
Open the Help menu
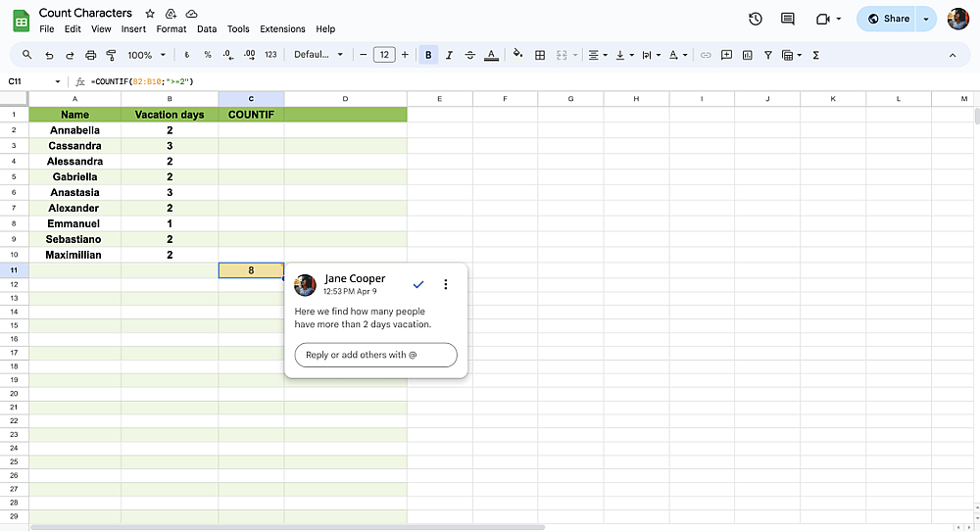[325, 28]
